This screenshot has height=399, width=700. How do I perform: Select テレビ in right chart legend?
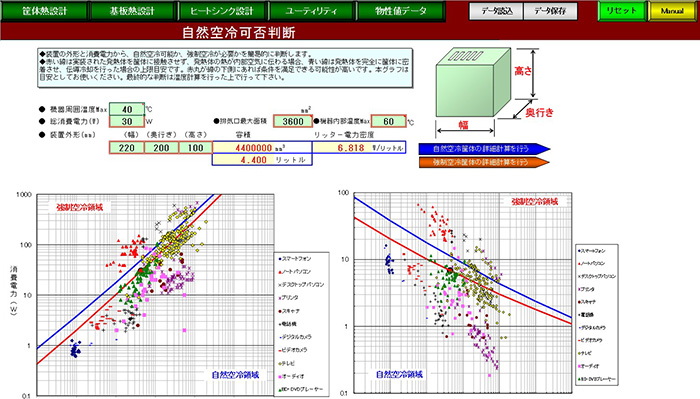(x=585, y=353)
